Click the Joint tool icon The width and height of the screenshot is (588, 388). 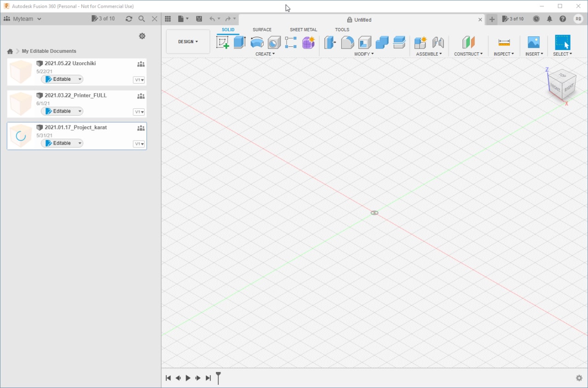(x=438, y=42)
